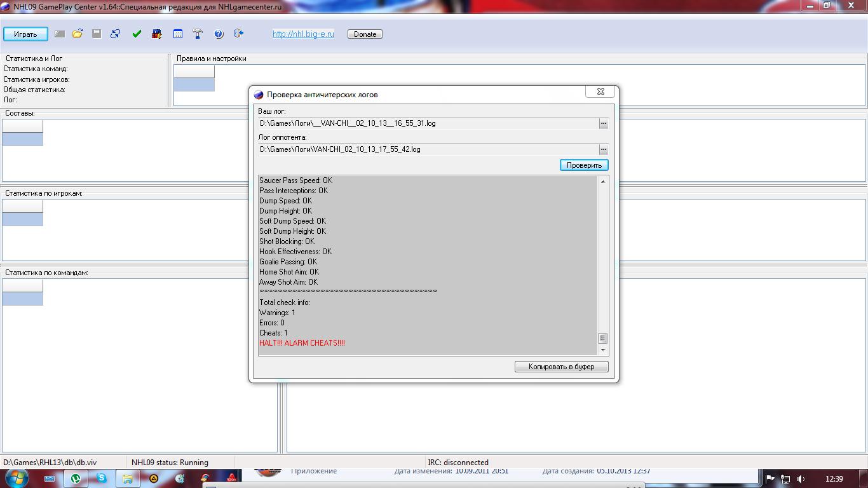Click the blue help question mark icon

click(x=219, y=34)
